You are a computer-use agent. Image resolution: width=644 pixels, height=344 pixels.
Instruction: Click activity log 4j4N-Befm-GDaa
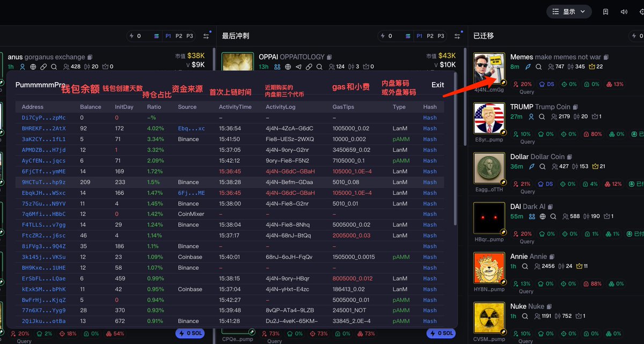pyautogui.click(x=289, y=182)
